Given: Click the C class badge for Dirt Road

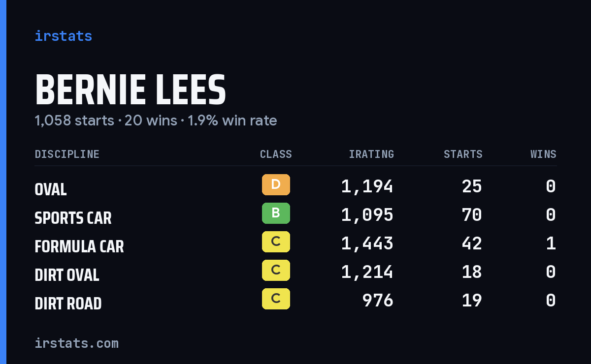Looking at the screenshot, I should click(276, 299).
